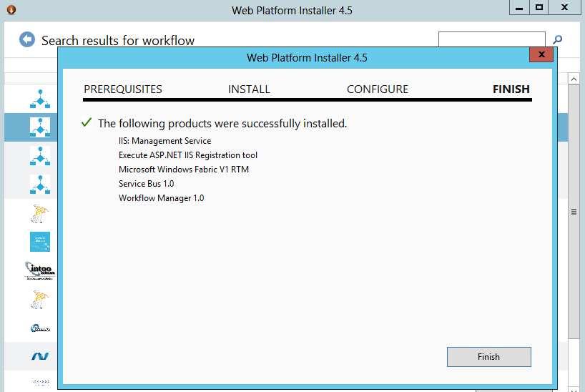The width and height of the screenshot is (585, 392).
Task: Select the second orange feather product icon
Action: click(x=39, y=300)
